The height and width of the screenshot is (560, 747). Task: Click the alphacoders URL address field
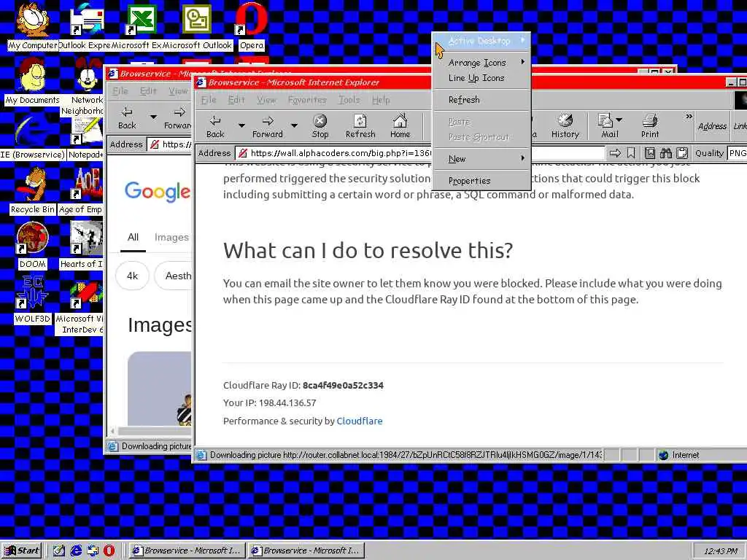tap(422, 153)
